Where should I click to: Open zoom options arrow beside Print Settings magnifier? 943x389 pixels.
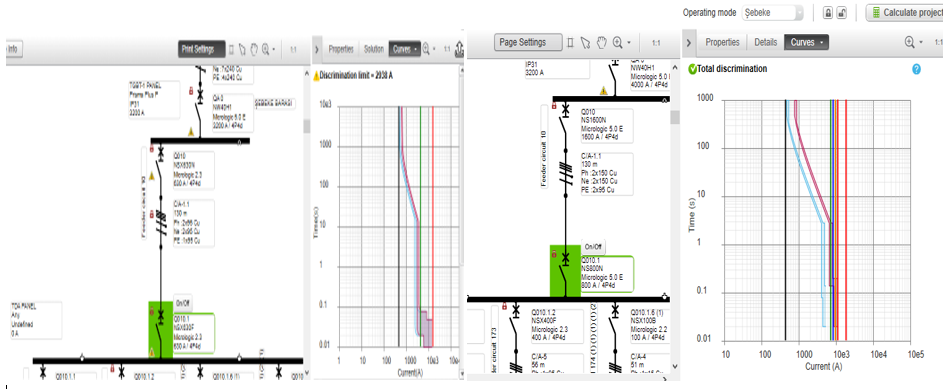(x=274, y=49)
